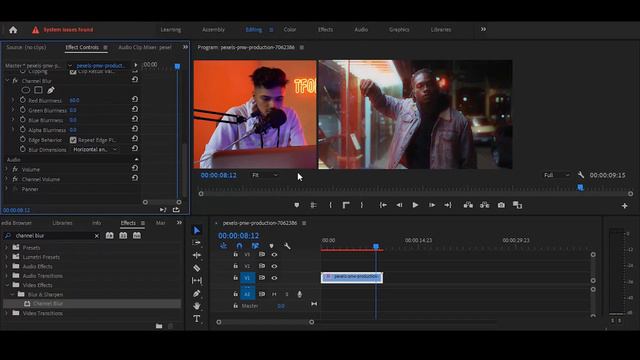Click Extract button in Program monitor
This screenshot has height=360, width=640.
(484, 205)
